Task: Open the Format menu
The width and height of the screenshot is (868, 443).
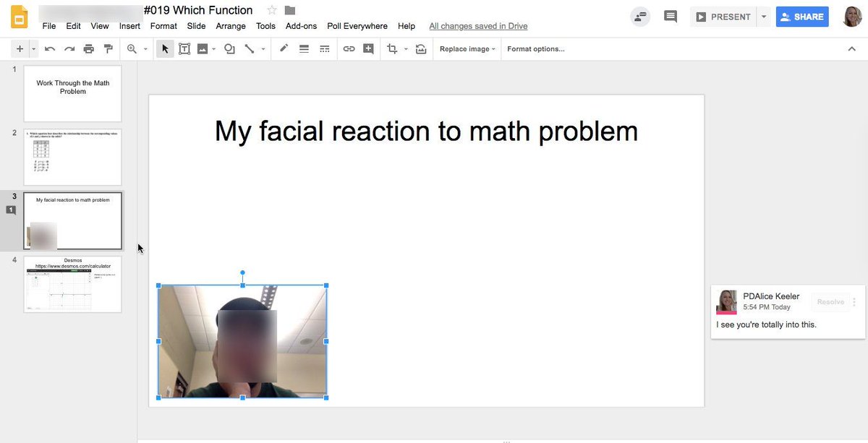Action: click(163, 26)
